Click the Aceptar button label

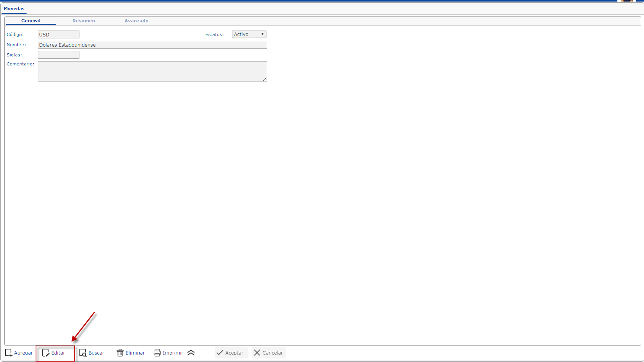click(x=234, y=353)
